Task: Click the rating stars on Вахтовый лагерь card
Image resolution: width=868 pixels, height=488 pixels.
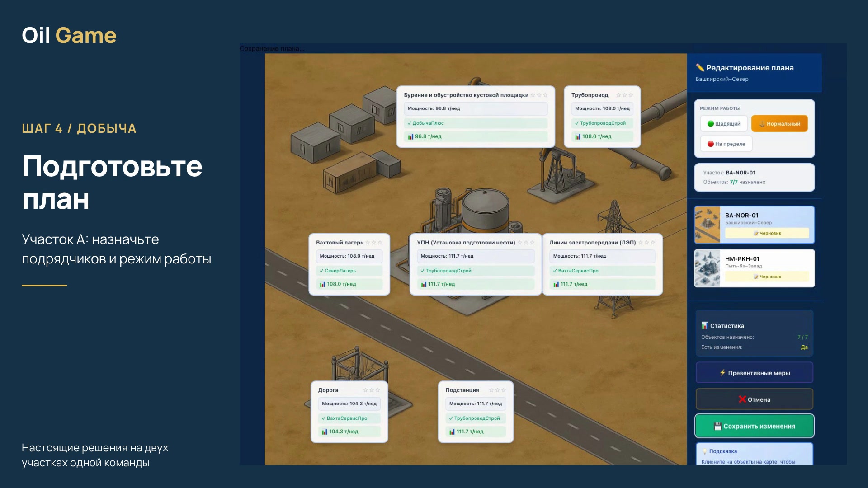Action: pos(374,243)
